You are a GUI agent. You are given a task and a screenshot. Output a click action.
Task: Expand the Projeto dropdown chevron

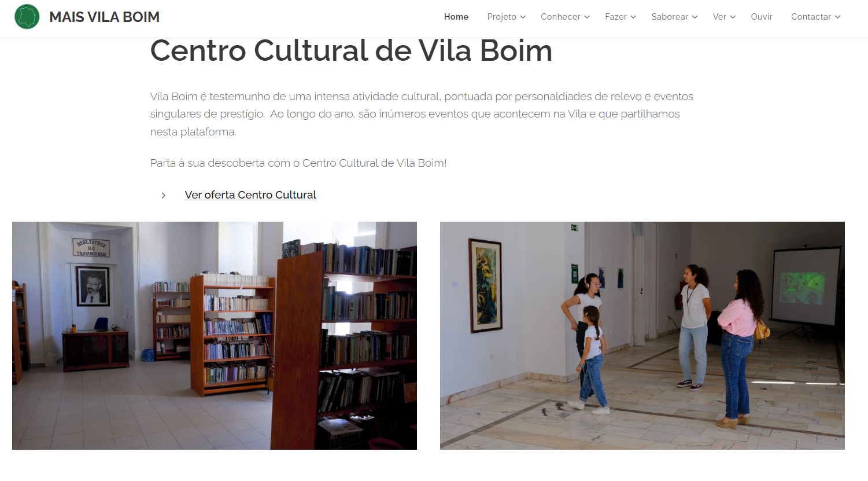(x=523, y=17)
